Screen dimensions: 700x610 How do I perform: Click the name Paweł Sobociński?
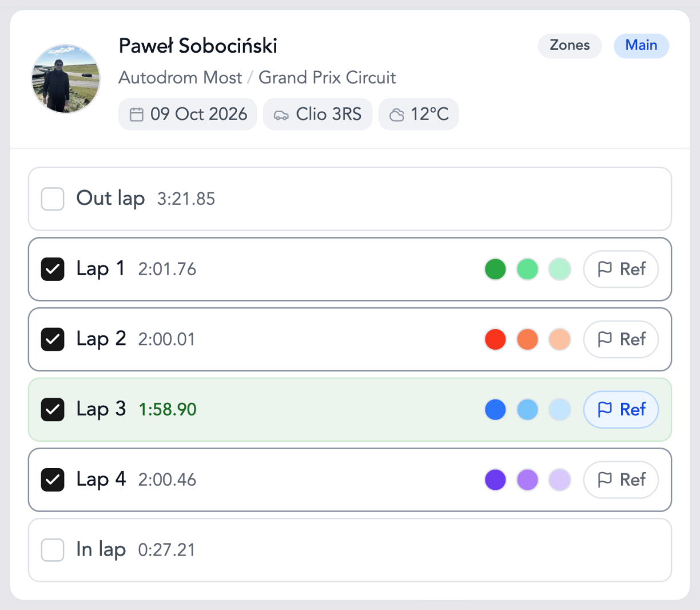(198, 46)
